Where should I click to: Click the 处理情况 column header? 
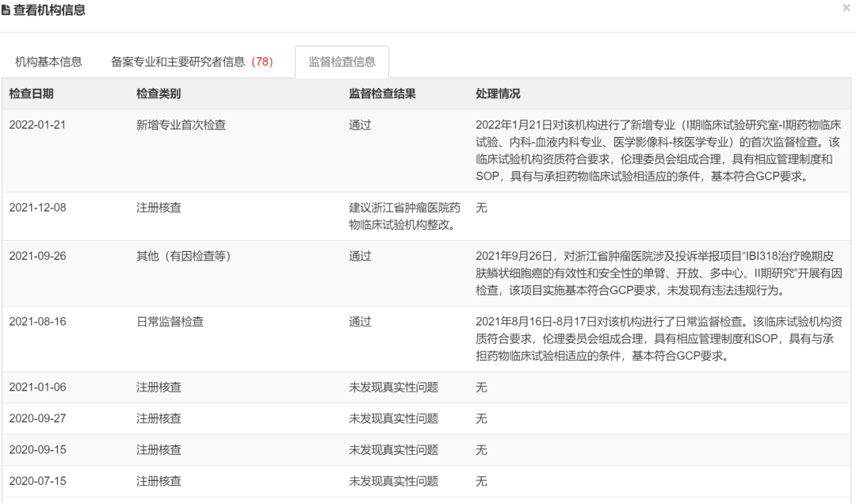[x=498, y=94]
